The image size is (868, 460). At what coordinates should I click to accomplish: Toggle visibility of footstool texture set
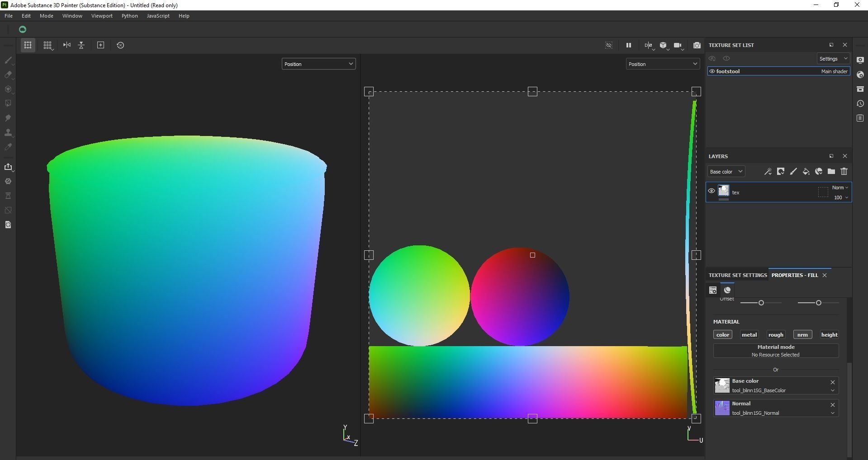[712, 71]
